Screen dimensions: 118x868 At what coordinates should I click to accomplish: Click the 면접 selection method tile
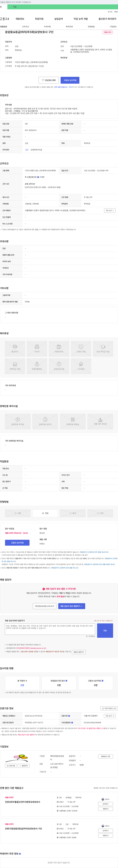pos(45,513)
